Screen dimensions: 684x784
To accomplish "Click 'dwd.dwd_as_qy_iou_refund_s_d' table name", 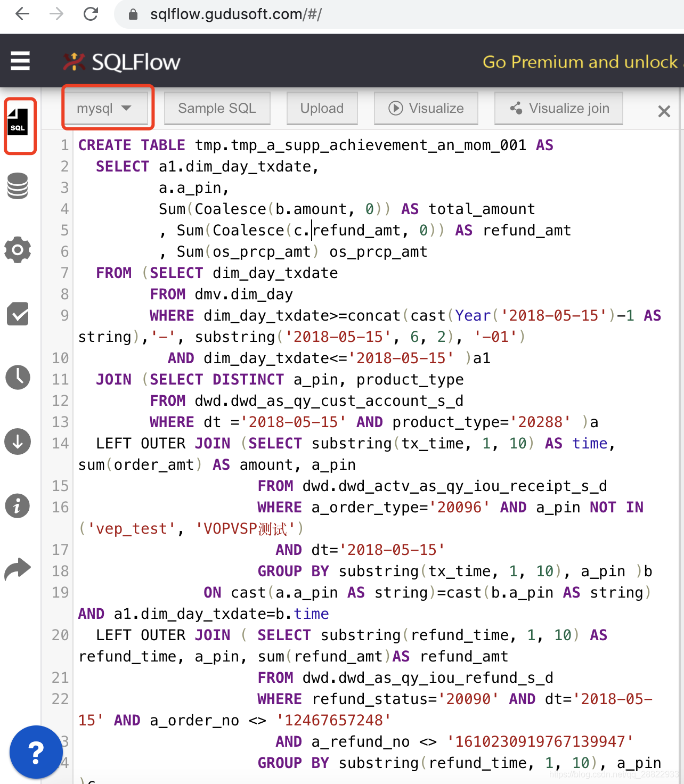I will click(428, 677).
